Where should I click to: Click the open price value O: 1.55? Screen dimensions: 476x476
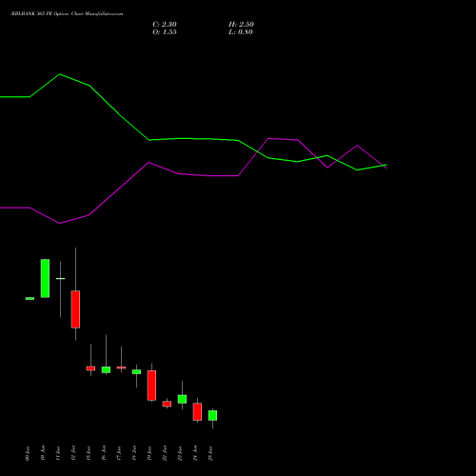point(165,32)
